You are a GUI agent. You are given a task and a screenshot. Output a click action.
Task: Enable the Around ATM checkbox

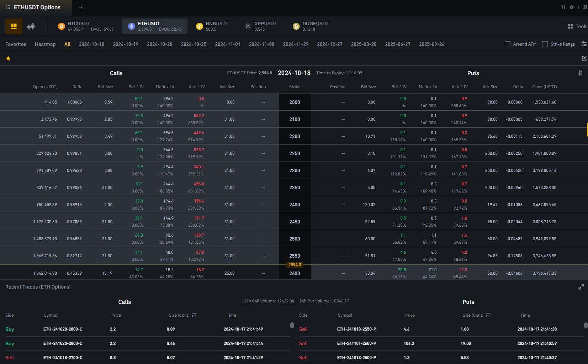coord(508,44)
